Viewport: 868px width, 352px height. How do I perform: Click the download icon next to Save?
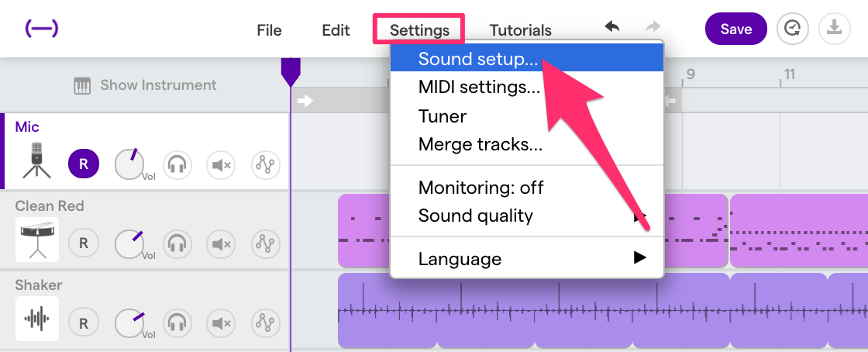pyautogui.click(x=834, y=29)
